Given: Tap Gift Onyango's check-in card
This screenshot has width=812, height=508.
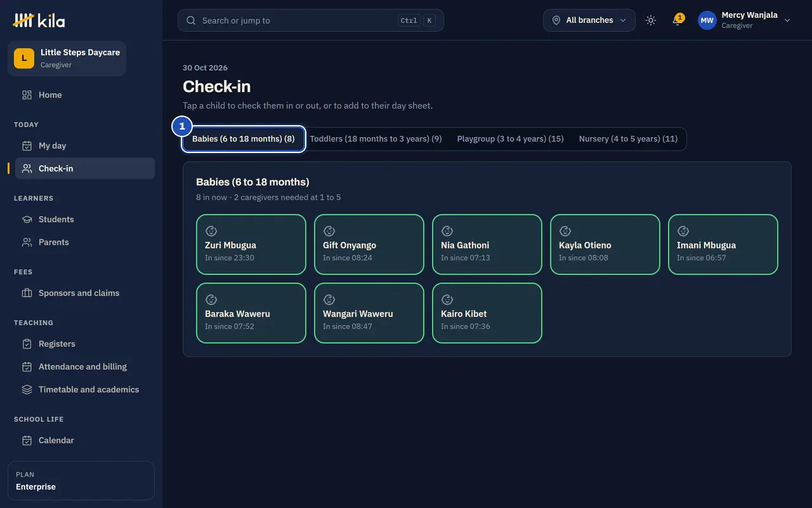Looking at the screenshot, I should pos(369,244).
